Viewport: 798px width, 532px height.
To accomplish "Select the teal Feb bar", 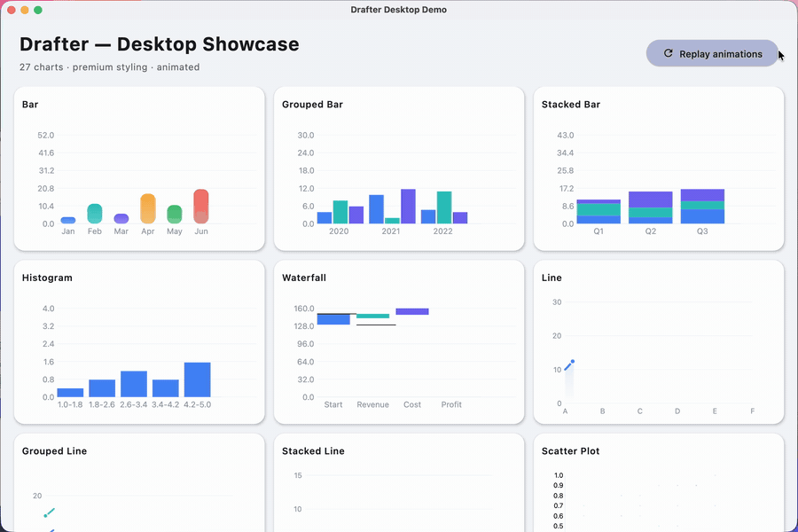I will pyautogui.click(x=95, y=214).
